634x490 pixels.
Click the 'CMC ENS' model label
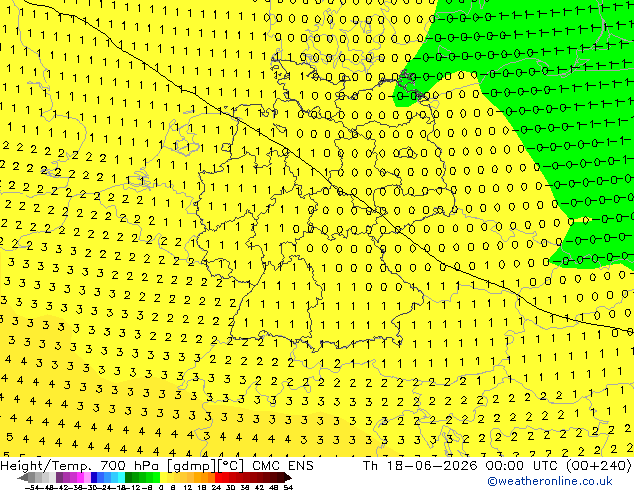click(x=283, y=466)
